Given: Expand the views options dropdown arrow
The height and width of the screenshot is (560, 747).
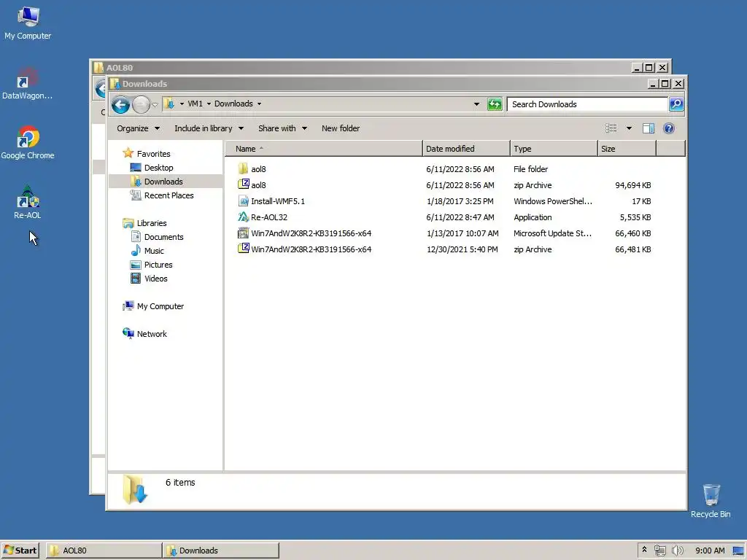Looking at the screenshot, I should pos(629,128).
